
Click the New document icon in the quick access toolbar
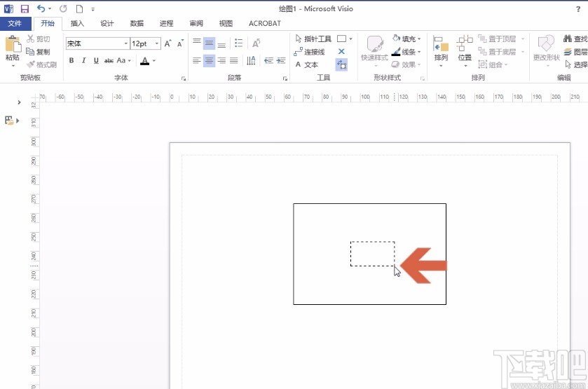pyautogui.click(x=79, y=8)
